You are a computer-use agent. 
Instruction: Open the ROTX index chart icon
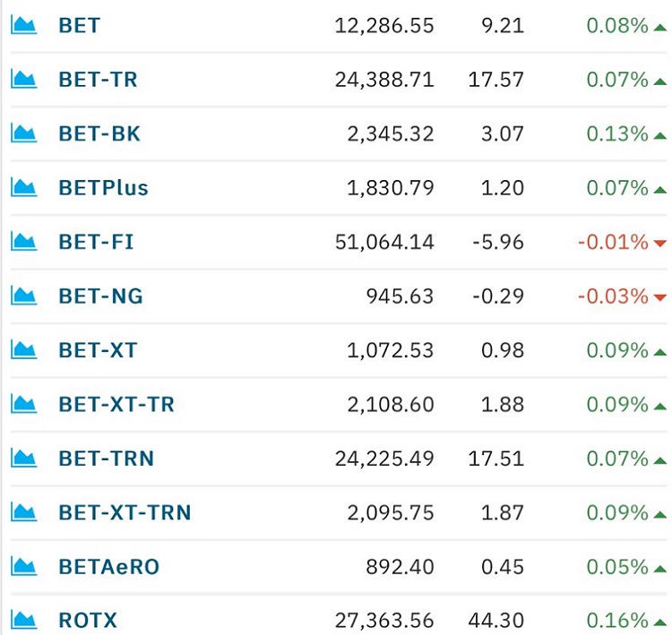click(23, 620)
